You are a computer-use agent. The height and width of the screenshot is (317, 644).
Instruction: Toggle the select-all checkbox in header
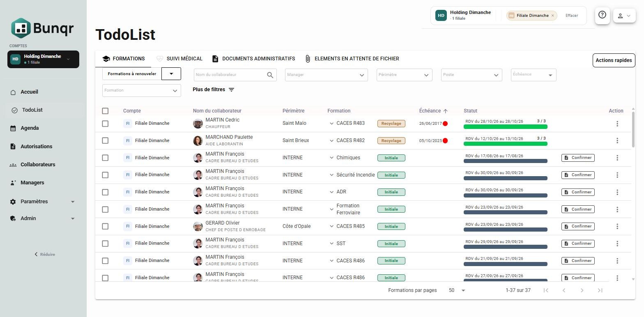pos(105,111)
